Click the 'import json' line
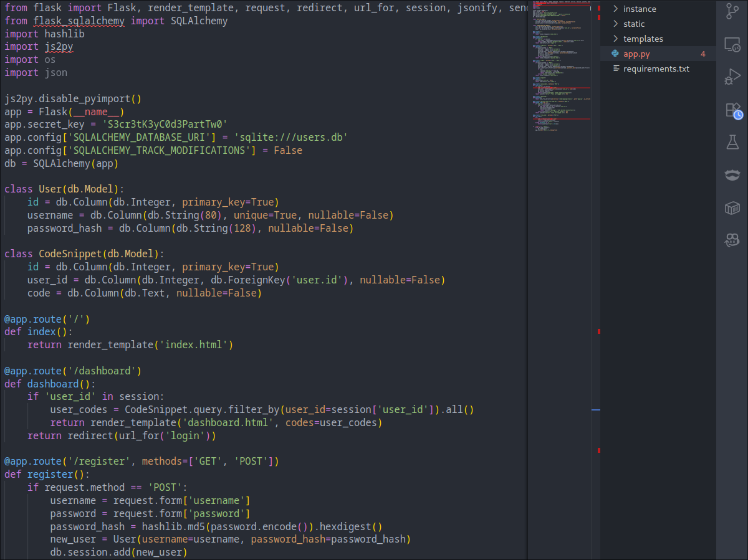 pyautogui.click(x=36, y=73)
